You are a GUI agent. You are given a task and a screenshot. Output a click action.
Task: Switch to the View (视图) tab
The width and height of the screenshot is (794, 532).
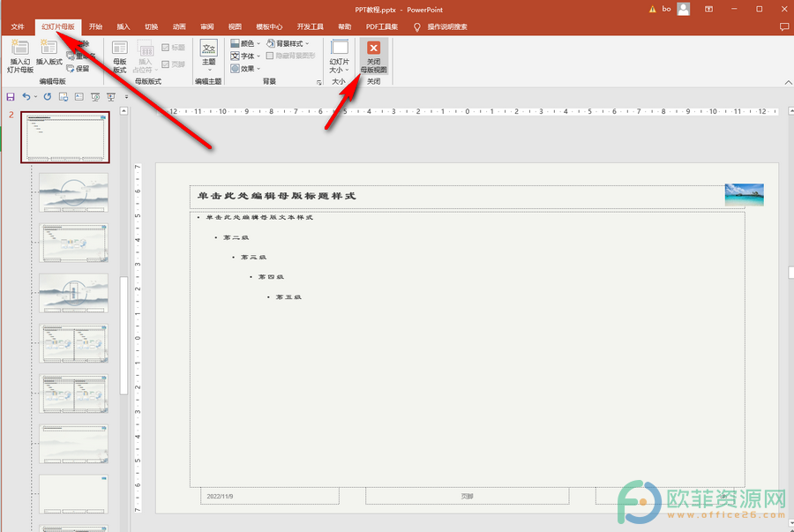235,26
